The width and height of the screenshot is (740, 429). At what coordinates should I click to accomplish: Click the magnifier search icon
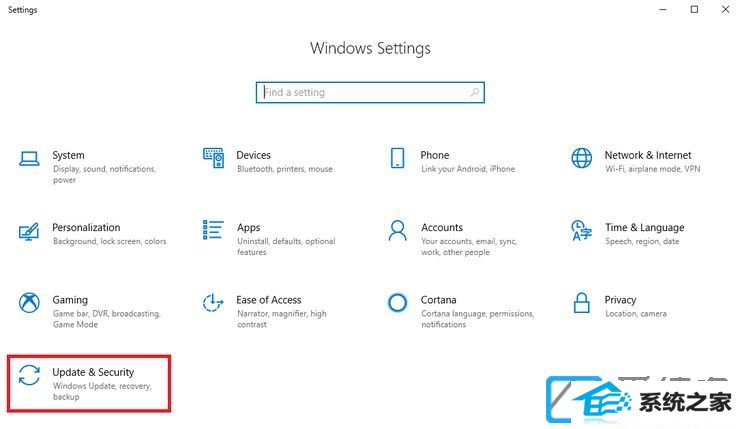click(475, 93)
